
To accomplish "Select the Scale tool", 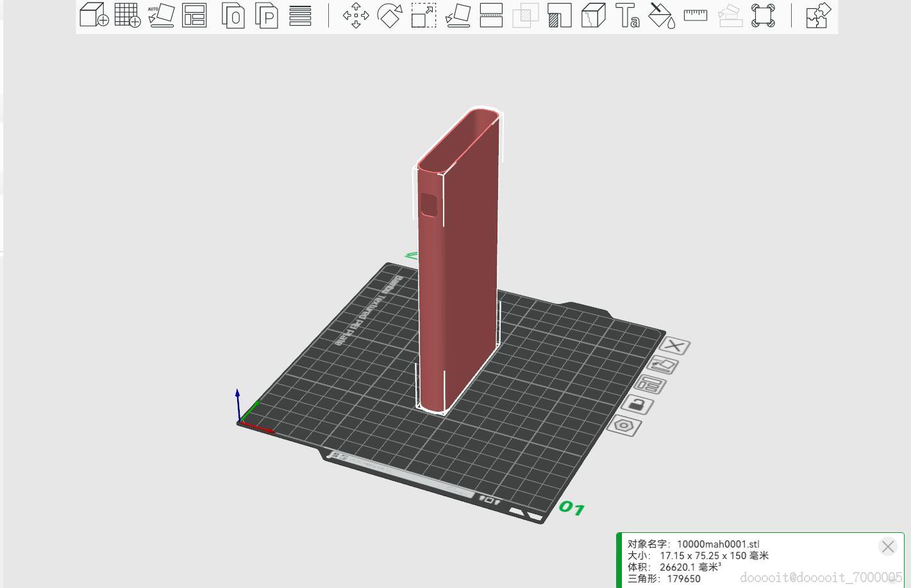I will [x=424, y=15].
